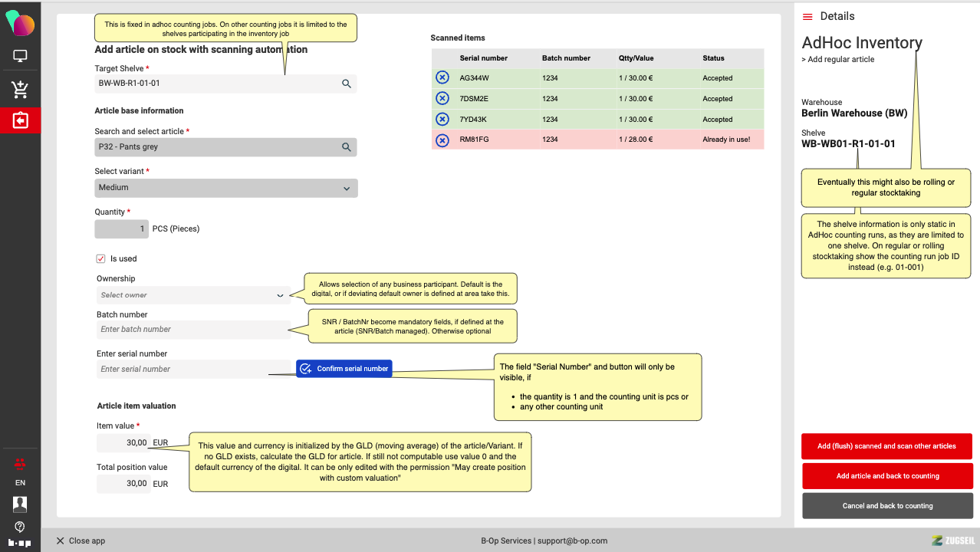The height and width of the screenshot is (552, 980).
Task: Click the Enter batch number field
Action: [x=192, y=330]
